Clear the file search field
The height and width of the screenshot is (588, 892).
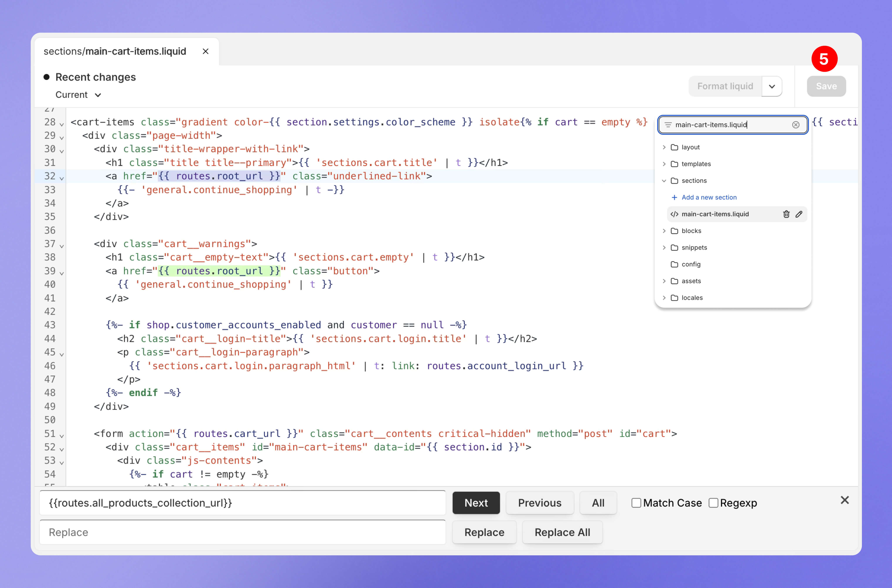coord(796,125)
